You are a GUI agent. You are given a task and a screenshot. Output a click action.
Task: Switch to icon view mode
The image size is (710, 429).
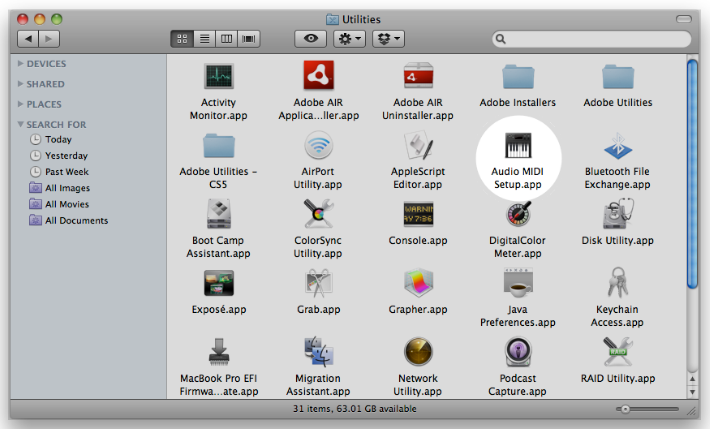[183, 38]
